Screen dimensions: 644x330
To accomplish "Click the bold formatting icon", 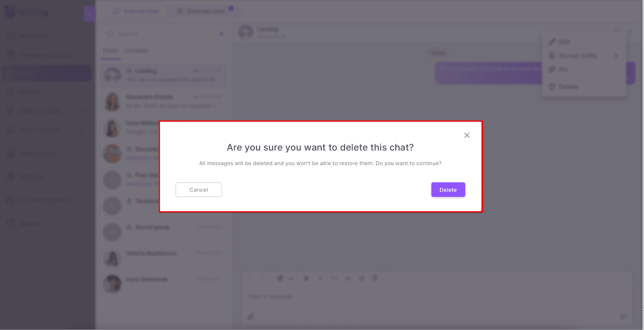I will coord(306,278).
